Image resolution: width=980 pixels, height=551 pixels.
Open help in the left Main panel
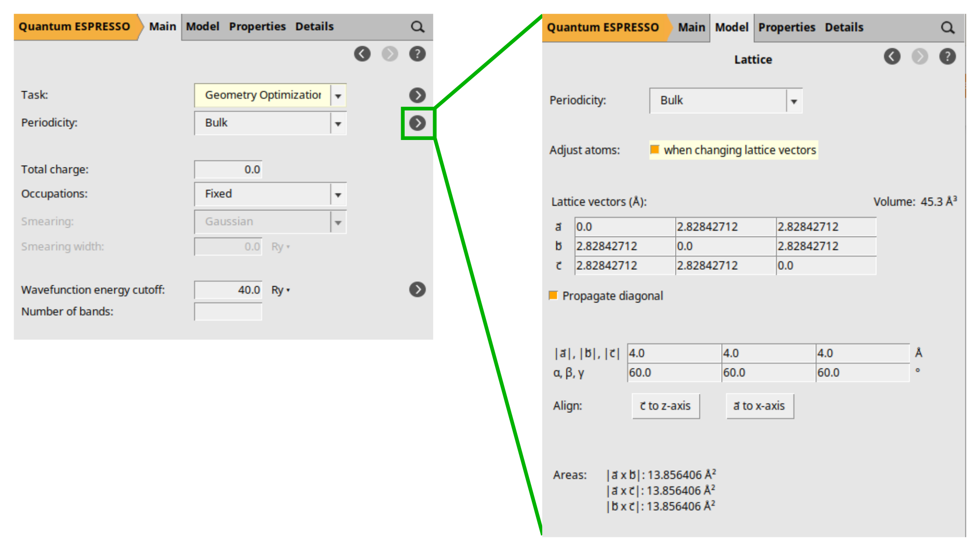(x=417, y=54)
